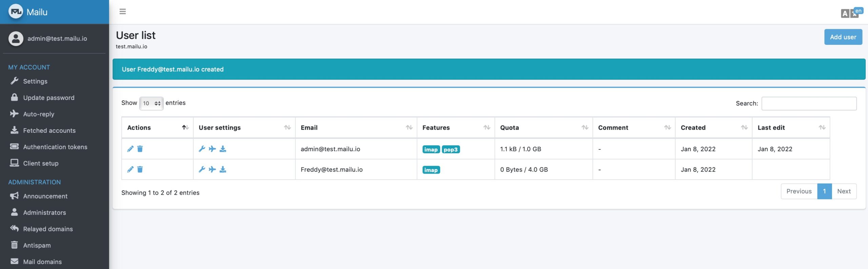Open Authentication tokens in sidebar
Screen dimensions: 868x269
coord(55,147)
